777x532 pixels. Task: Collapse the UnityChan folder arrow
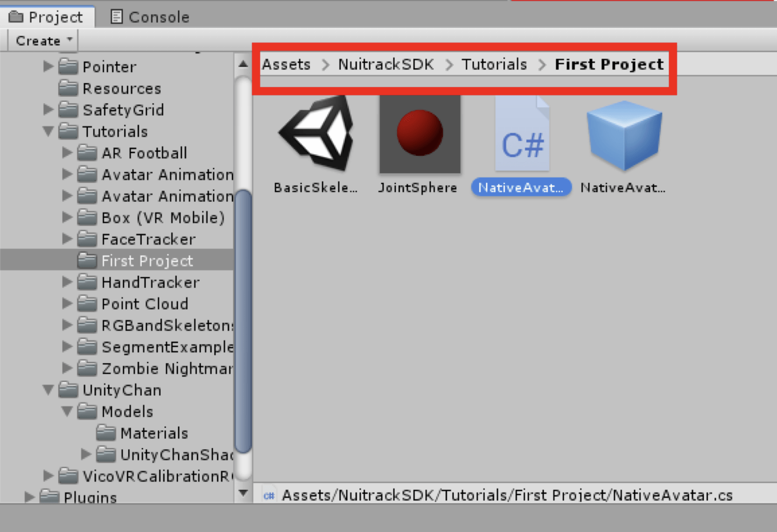point(48,390)
